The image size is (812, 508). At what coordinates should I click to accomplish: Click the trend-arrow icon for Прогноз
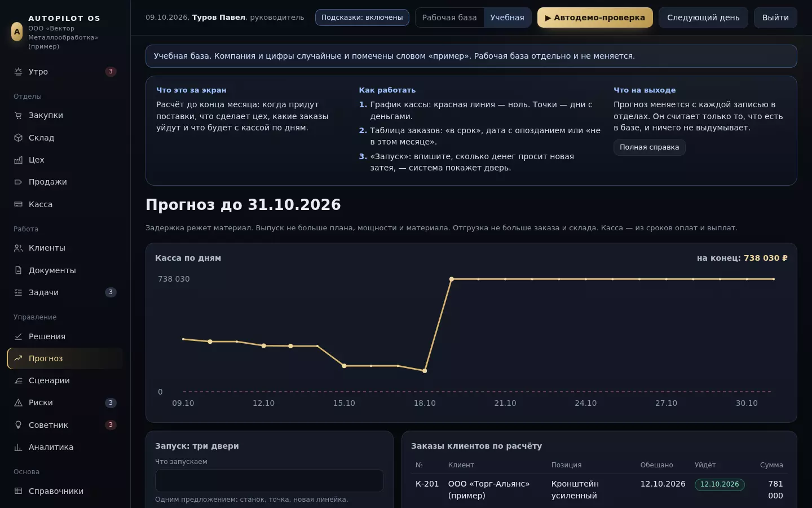pyautogui.click(x=18, y=358)
